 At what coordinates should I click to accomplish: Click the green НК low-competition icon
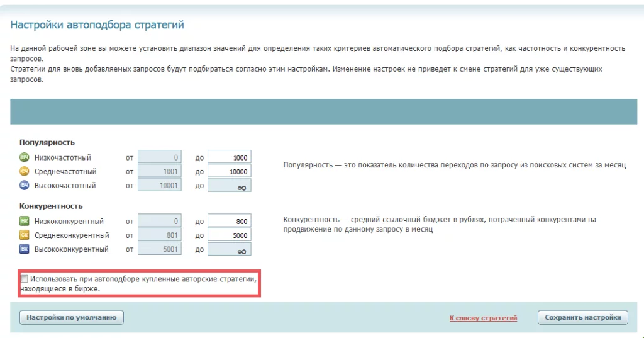click(25, 221)
